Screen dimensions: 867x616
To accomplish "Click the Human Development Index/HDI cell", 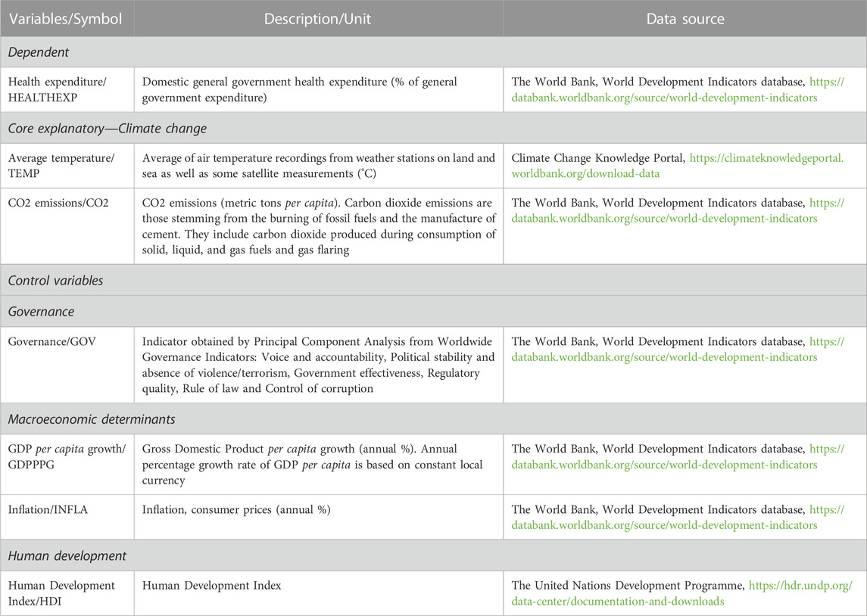I will tap(67, 593).
